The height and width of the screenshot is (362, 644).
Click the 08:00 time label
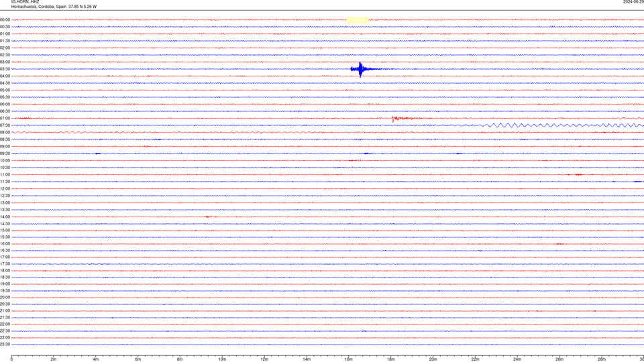click(x=5, y=133)
